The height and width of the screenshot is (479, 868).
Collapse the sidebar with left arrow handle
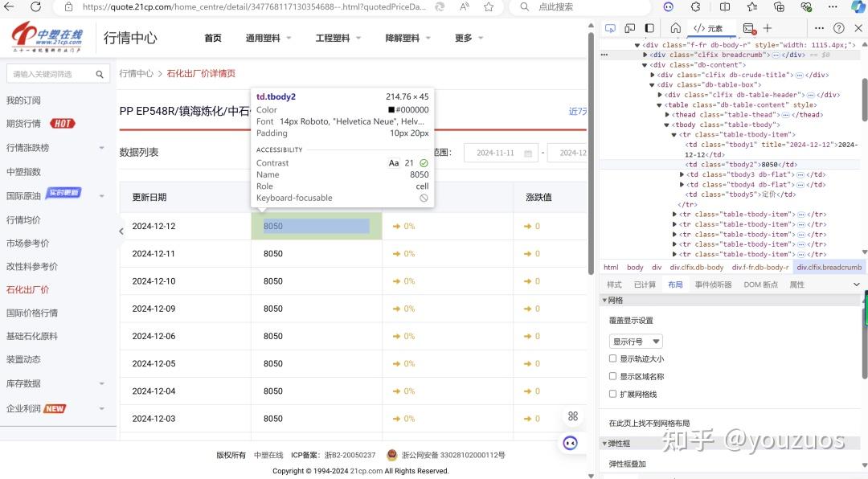(x=121, y=231)
